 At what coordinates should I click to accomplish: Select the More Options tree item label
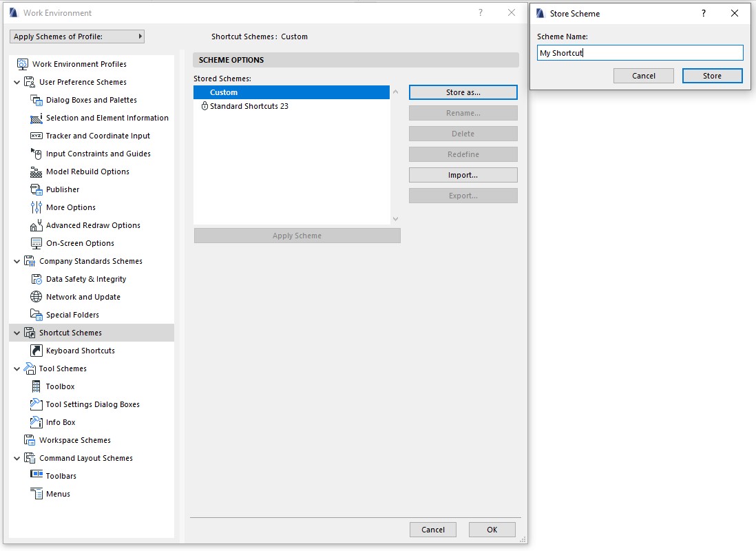[x=71, y=207]
